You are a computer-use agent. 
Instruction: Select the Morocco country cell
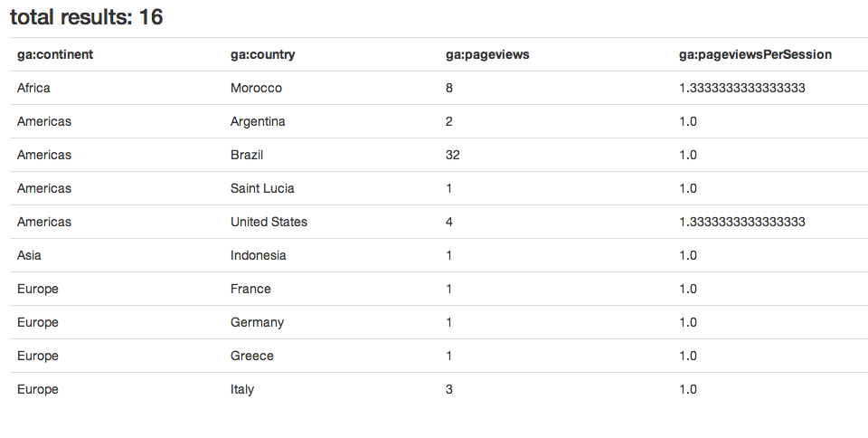pos(256,88)
